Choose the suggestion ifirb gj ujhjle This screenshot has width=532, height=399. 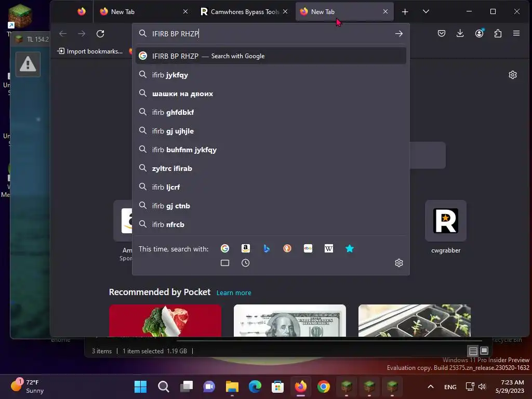coord(271,131)
